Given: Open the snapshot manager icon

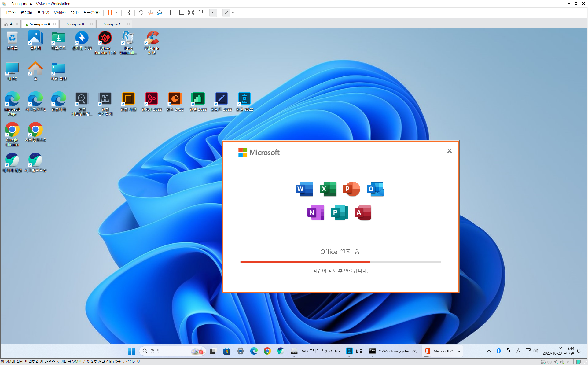Looking at the screenshot, I should tap(160, 13).
